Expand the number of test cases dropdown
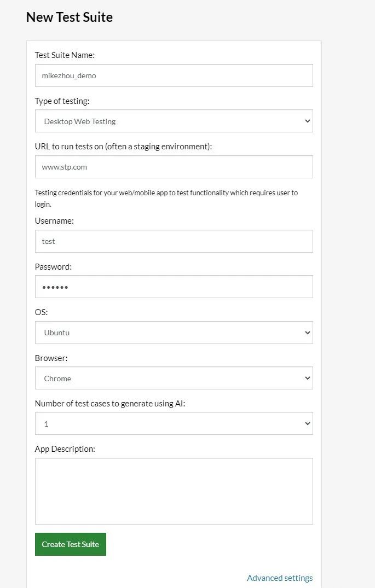This screenshot has width=375, height=588. click(x=174, y=424)
